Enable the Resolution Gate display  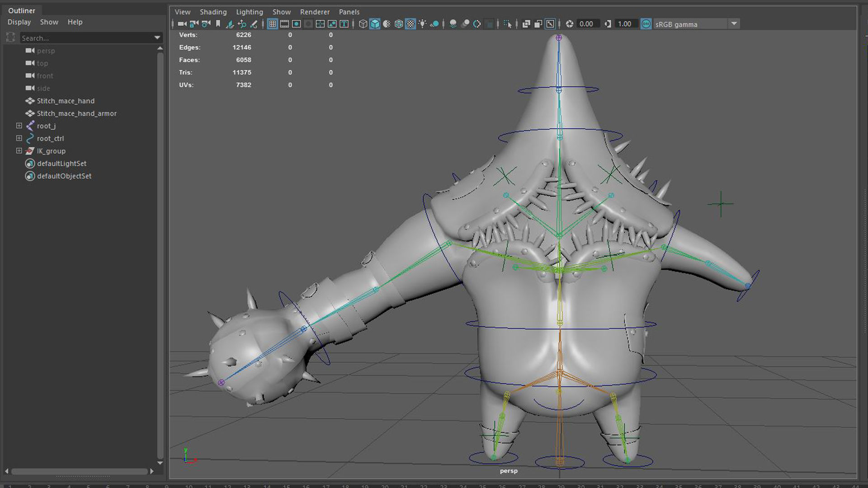(296, 23)
